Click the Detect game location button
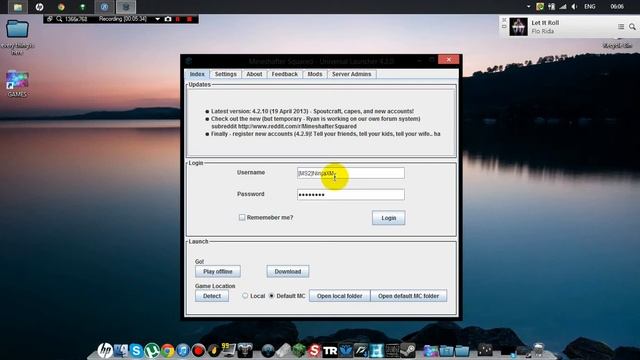Screen dimensions: 640x360 212,296
